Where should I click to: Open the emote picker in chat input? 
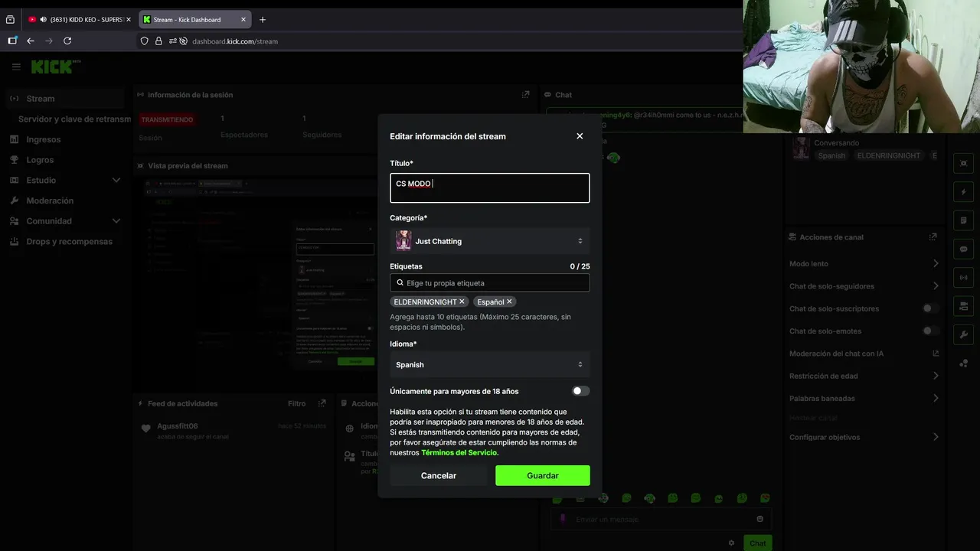[x=759, y=519]
